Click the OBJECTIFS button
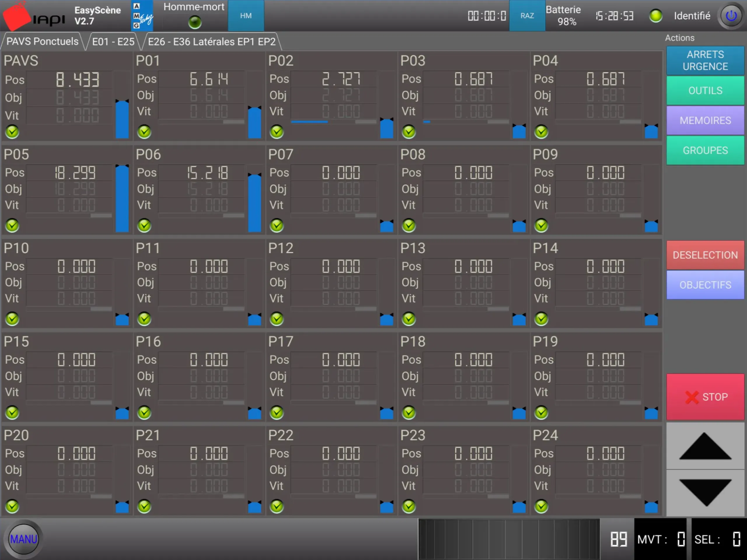The width and height of the screenshot is (747, 560). tap(705, 285)
